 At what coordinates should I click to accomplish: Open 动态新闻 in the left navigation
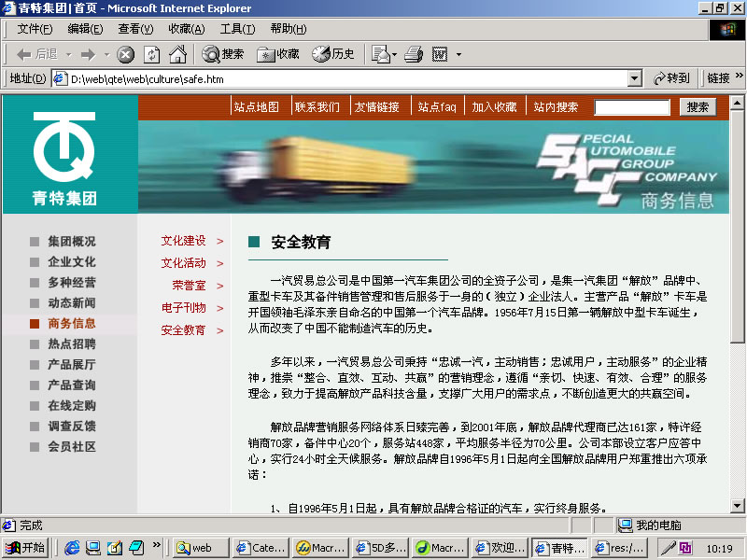[72, 302]
